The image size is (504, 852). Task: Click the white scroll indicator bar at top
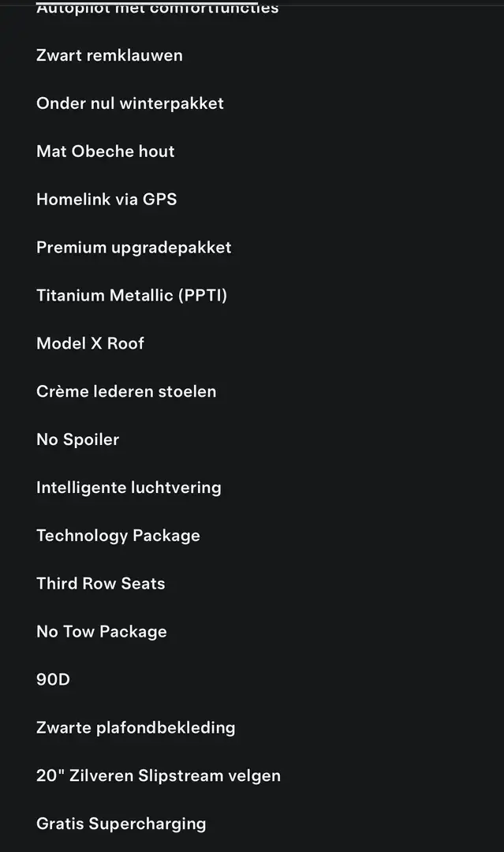click(x=147, y=2)
